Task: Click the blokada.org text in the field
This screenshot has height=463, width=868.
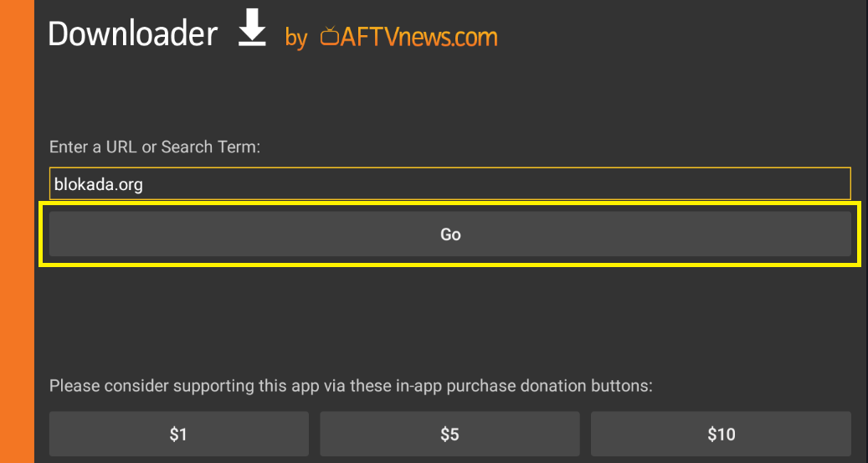Action: [99, 184]
